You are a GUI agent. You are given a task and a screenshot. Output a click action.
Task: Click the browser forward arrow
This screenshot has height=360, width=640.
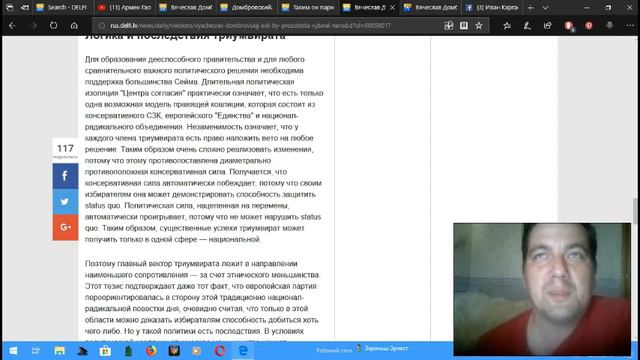(34, 26)
